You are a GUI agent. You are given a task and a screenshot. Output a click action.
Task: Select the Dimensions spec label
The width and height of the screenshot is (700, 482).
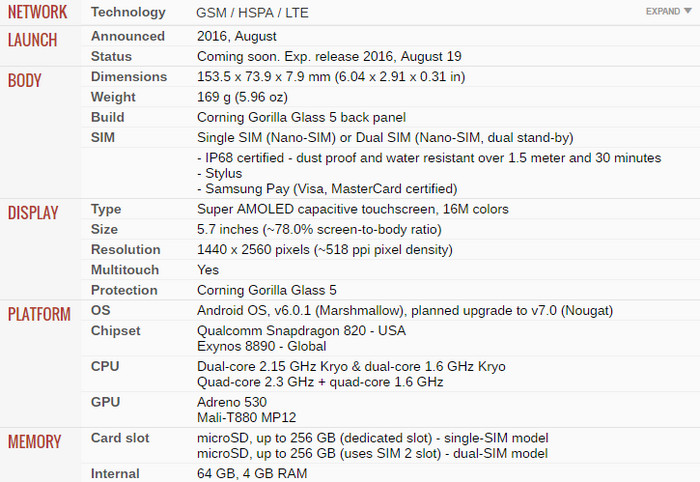tap(129, 77)
